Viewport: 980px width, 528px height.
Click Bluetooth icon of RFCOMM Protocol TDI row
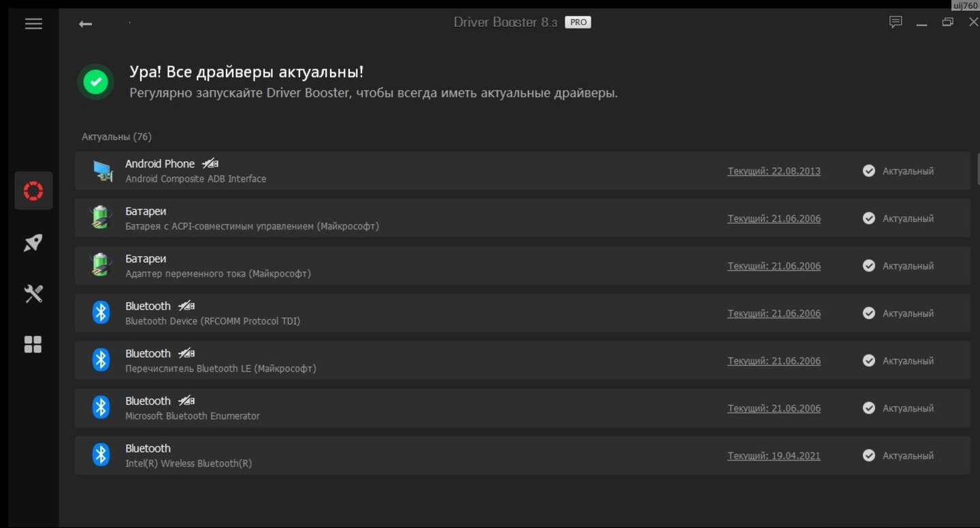[101, 313]
